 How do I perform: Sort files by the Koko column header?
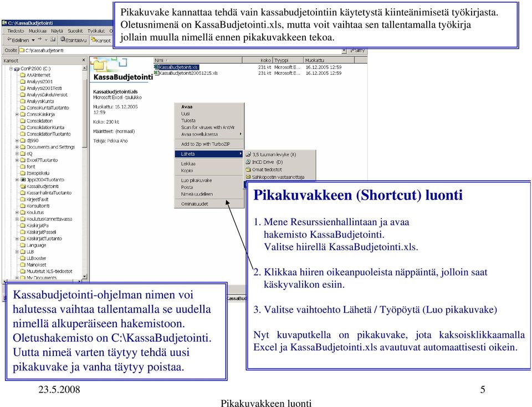258,60
